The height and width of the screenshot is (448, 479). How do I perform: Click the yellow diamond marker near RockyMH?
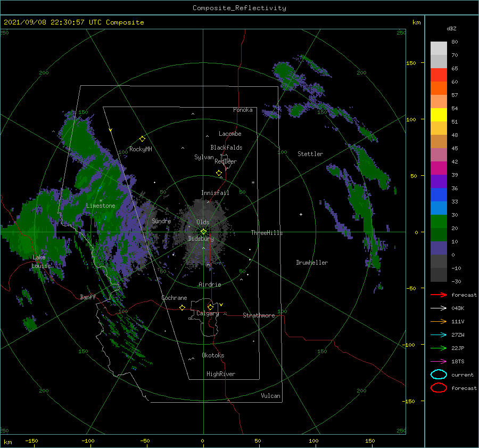point(142,139)
